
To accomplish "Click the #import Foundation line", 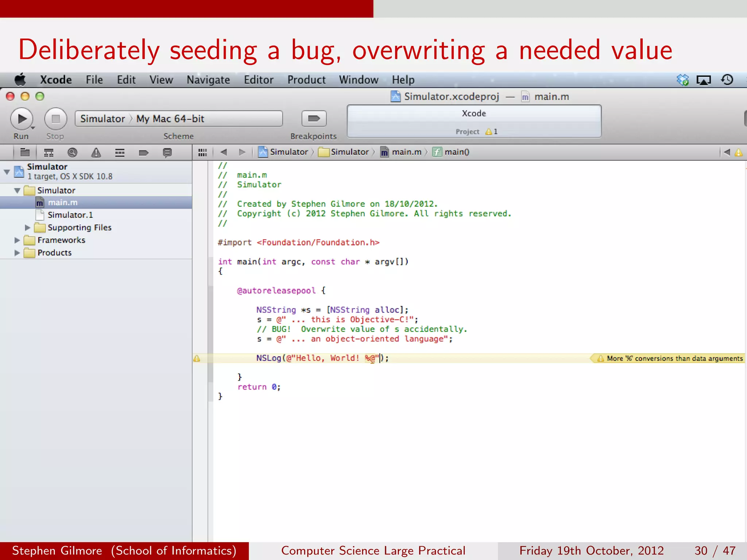I will 298,242.
